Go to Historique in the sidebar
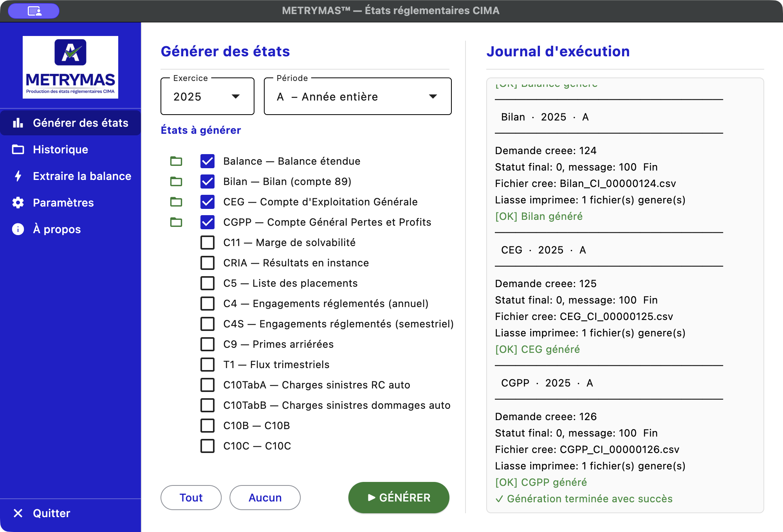Viewport: 783px width, 532px height. click(x=70, y=149)
